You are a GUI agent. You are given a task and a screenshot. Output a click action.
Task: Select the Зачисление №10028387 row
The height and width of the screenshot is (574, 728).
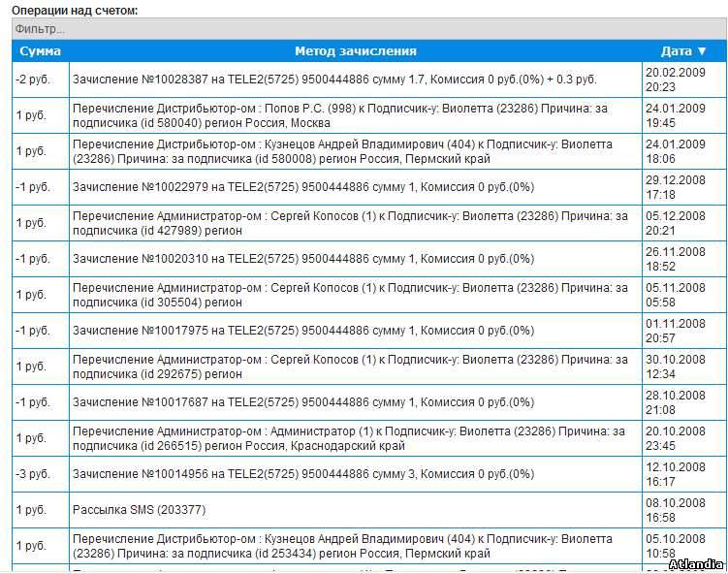pos(334,80)
